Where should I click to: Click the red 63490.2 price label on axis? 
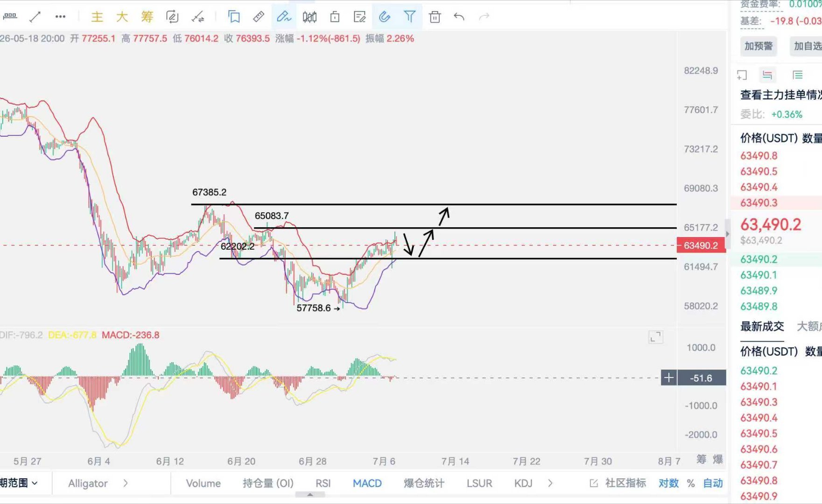[x=701, y=245]
